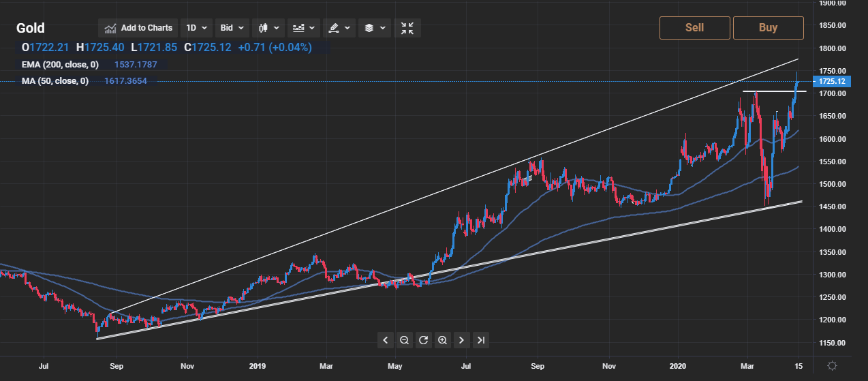
Task: Select the MA (50, close, 0) indicator label
Action: (55, 81)
